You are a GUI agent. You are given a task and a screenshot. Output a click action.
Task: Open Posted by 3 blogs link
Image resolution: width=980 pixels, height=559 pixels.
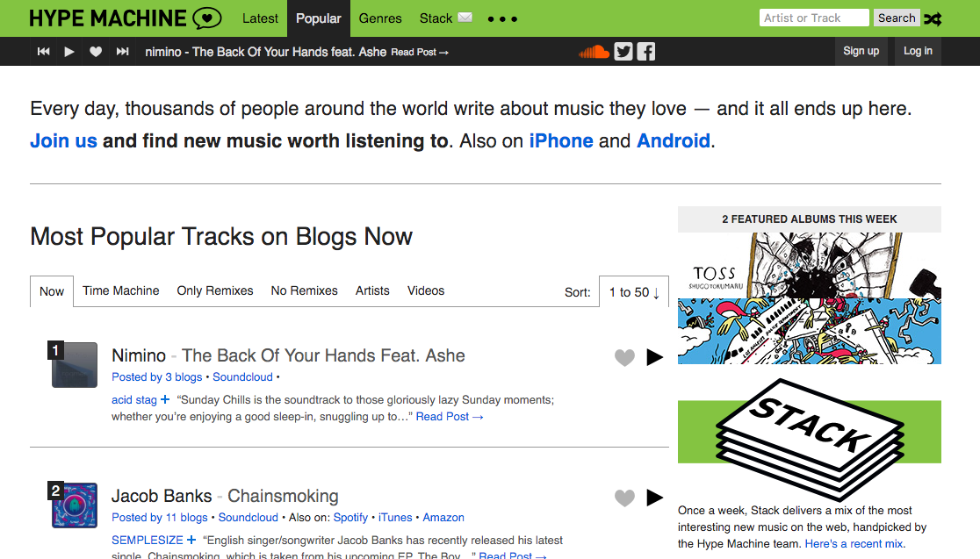pos(157,376)
